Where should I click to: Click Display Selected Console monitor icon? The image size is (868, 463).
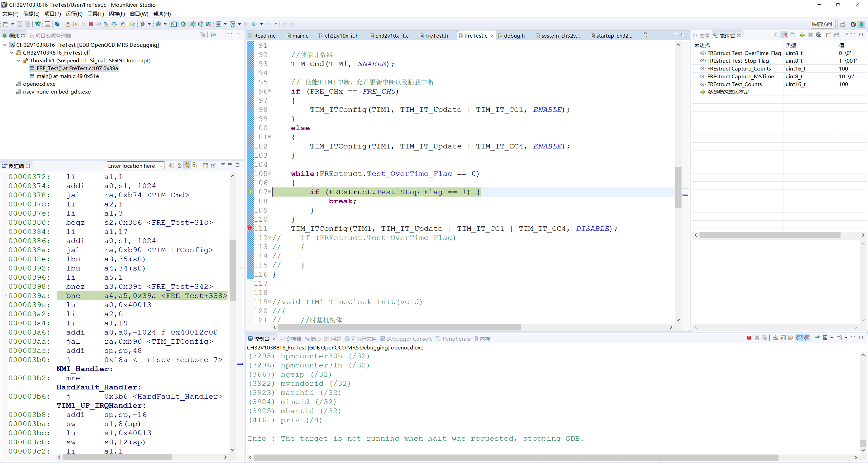pos(825,338)
